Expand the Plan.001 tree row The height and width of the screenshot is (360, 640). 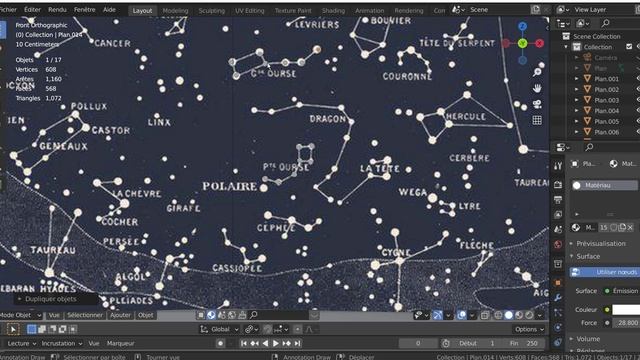click(x=577, y=79)
